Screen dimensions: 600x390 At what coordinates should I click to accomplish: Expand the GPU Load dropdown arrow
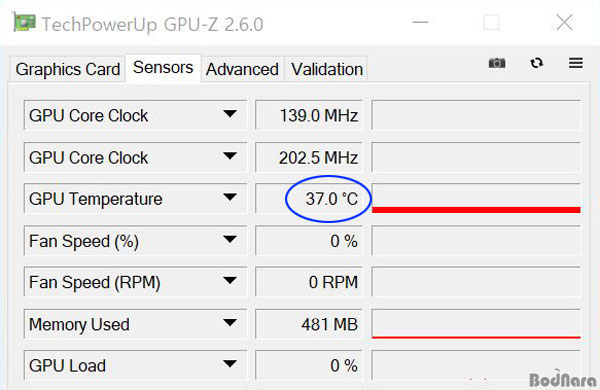230,364
